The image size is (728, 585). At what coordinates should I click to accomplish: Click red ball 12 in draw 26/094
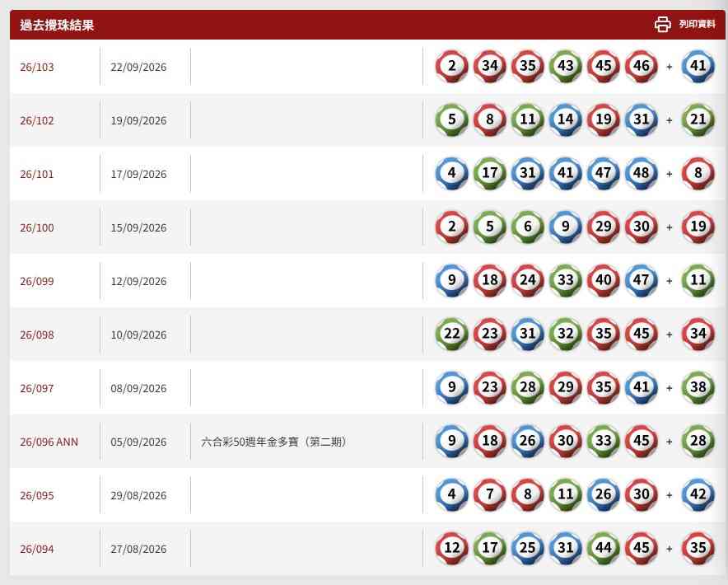(x=451, y=548)
